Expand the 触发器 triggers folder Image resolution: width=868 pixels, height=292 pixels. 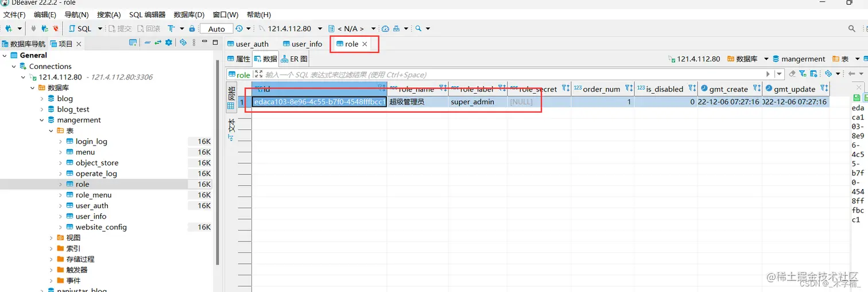pos(51,270)
